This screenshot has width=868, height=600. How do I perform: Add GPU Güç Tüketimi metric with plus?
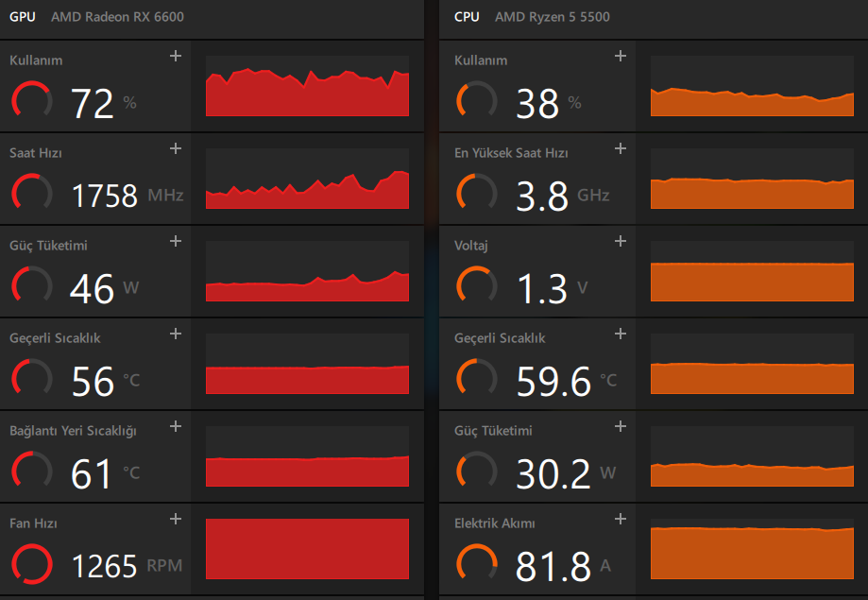(x=175, y=241)
